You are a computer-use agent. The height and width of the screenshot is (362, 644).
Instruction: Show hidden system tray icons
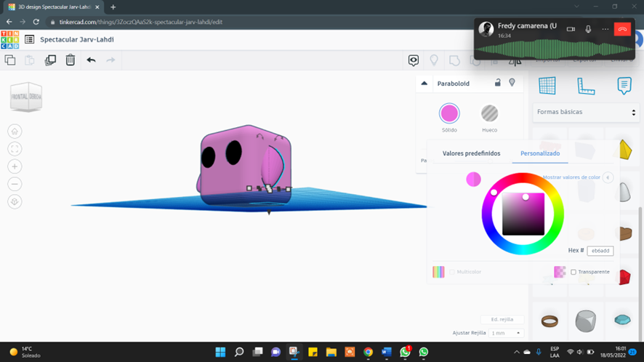516,352
